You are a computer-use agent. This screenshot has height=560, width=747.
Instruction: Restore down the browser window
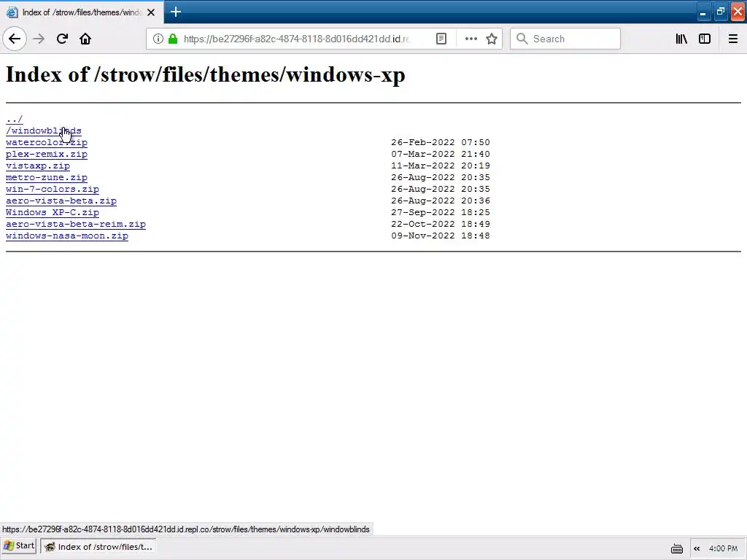720,12
